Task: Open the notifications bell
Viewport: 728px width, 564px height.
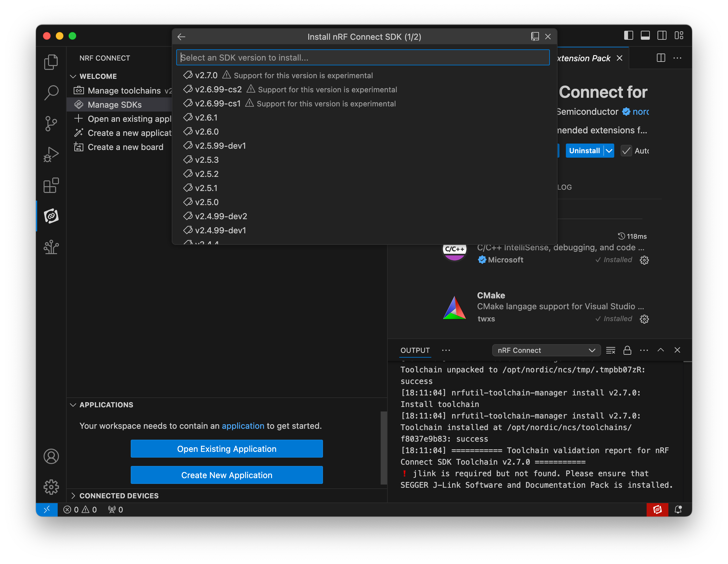Action: coord(678,510)
